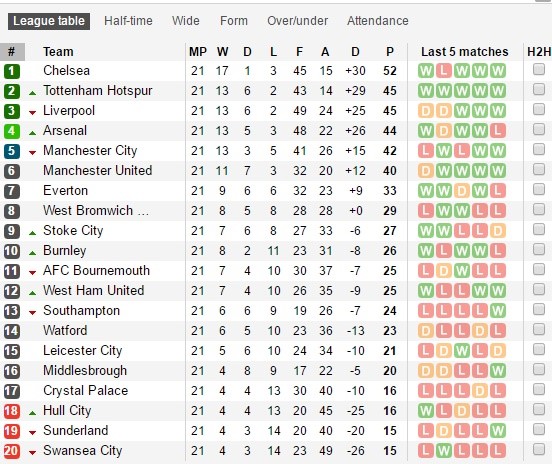The width and height of the screenshot is (552, 464).
Task: Click Southampton's green W result icon
Action: [498, 311]
